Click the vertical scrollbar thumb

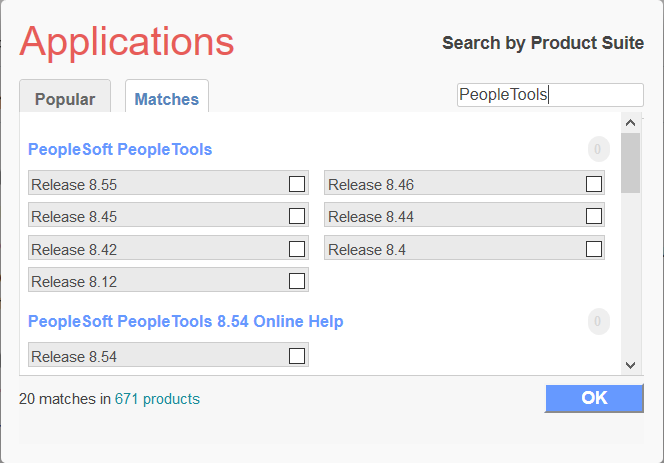tap(631, 163)
